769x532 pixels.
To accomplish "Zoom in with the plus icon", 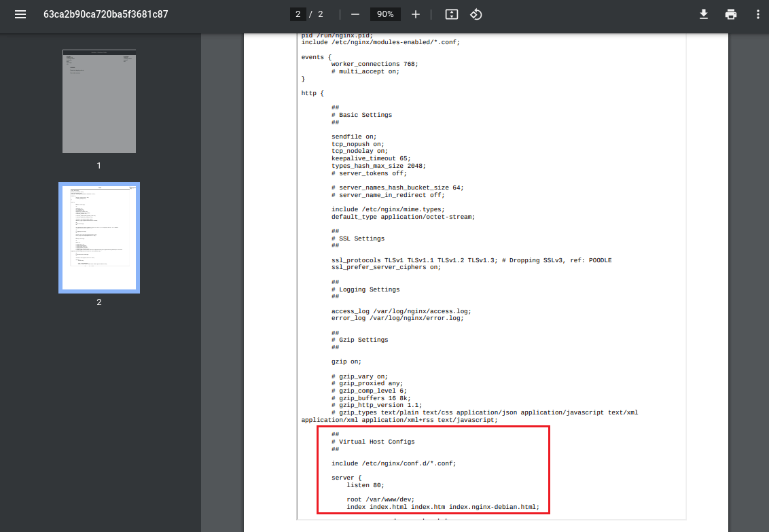I will coord(415,14).
